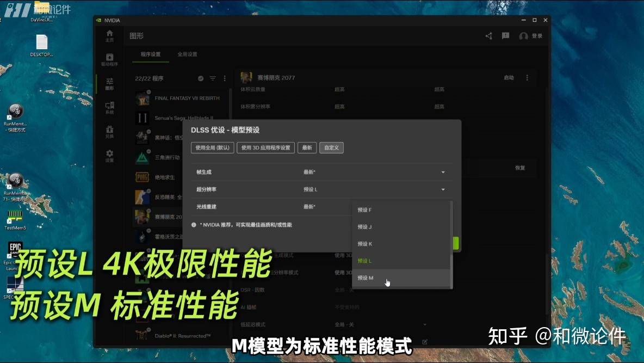The width and height of the screenshot is (644, 363).
Task: Expand the 超分辨率 preset dropdown
Action: (443, 189)
